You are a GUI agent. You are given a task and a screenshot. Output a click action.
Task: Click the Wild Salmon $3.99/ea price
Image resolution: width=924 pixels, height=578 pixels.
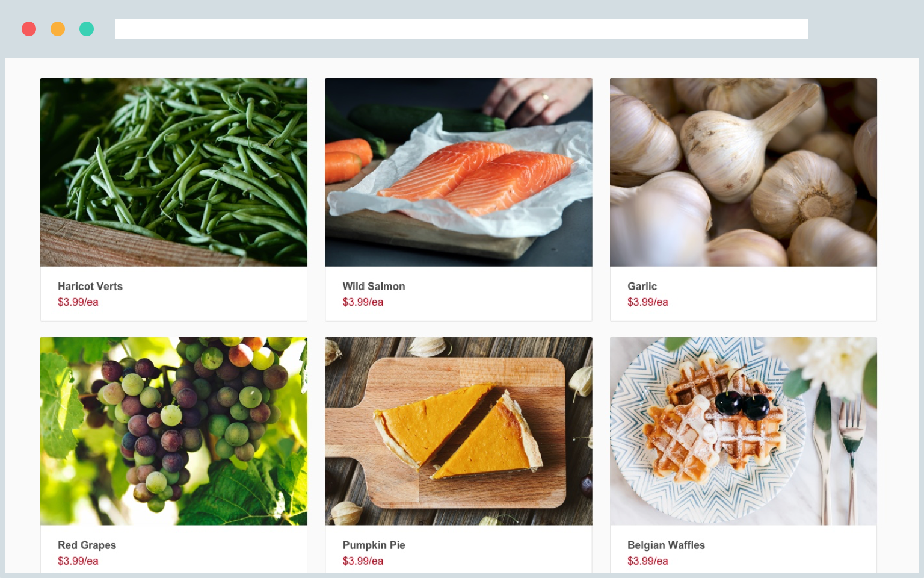(363, 302)
